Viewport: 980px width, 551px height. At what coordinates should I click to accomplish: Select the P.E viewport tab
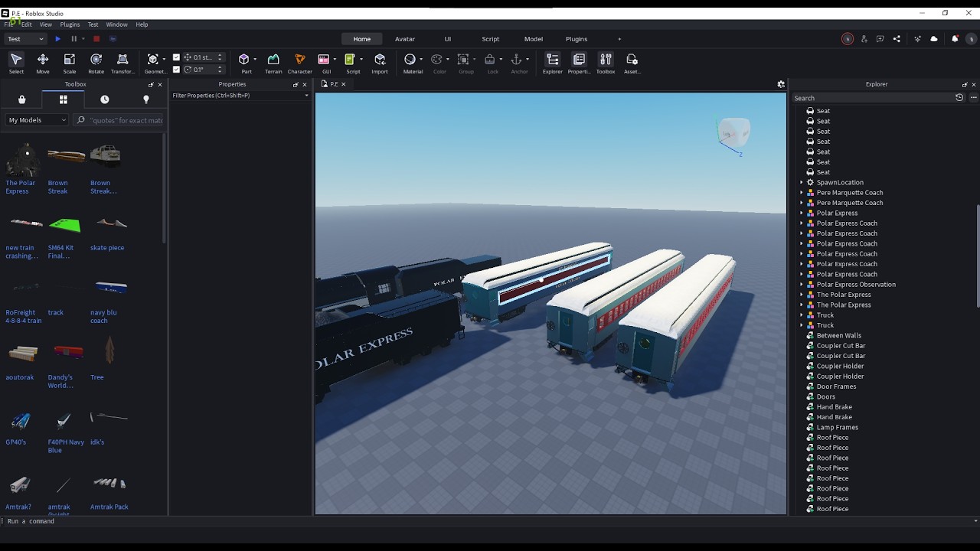click(x=334, y=84)
